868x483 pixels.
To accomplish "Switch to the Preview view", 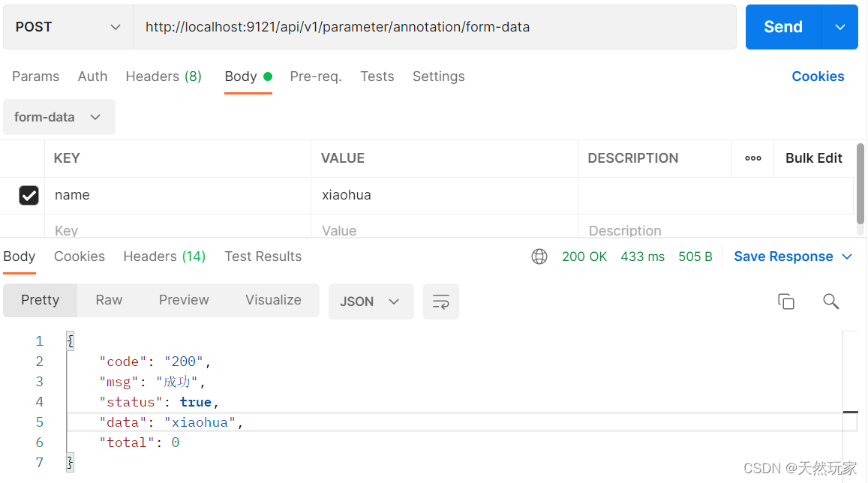I will (184, 301).
